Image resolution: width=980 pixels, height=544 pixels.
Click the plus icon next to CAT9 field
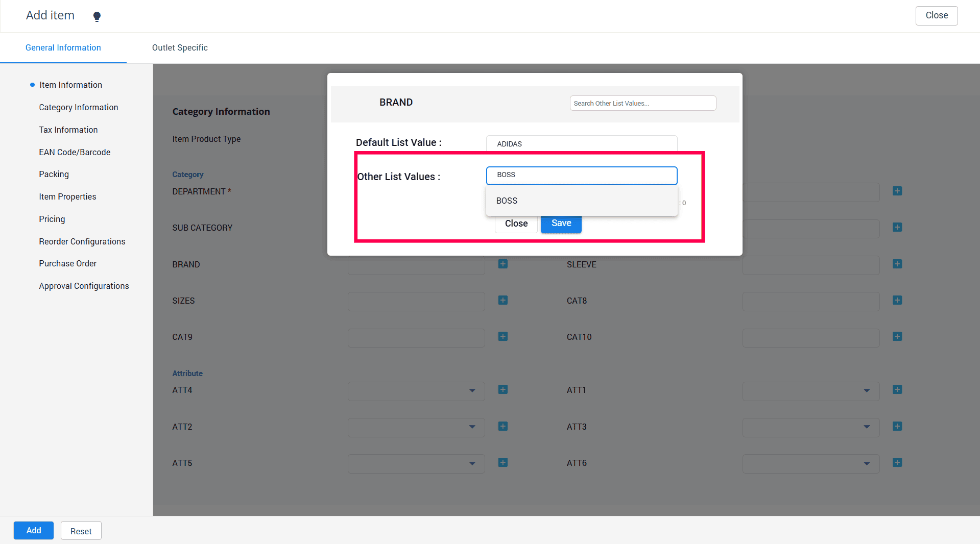coord(503,336)
